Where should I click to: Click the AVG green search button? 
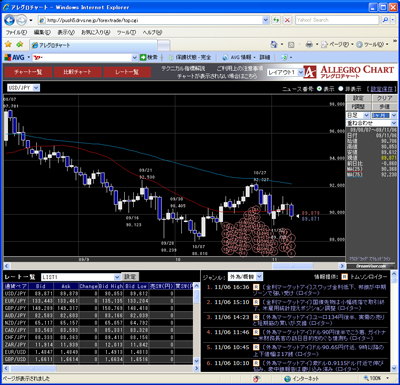pyautogui.click(x=149, y=57)
